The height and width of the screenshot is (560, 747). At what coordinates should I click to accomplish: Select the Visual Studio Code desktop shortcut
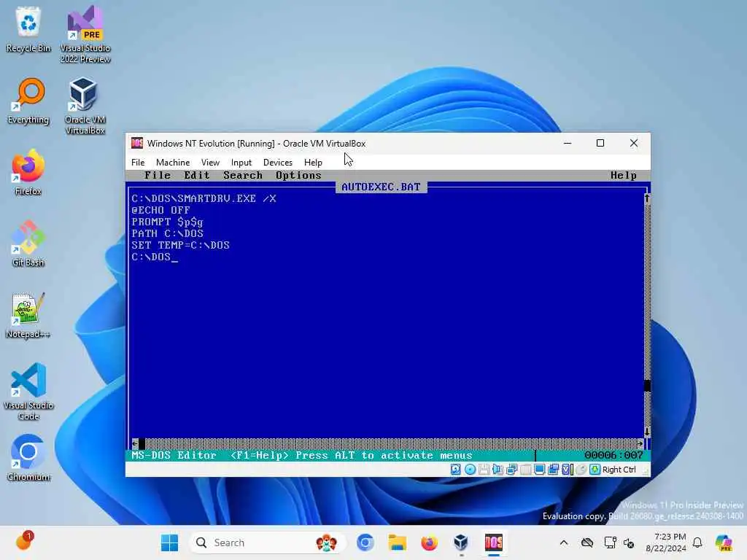(28, 392)
